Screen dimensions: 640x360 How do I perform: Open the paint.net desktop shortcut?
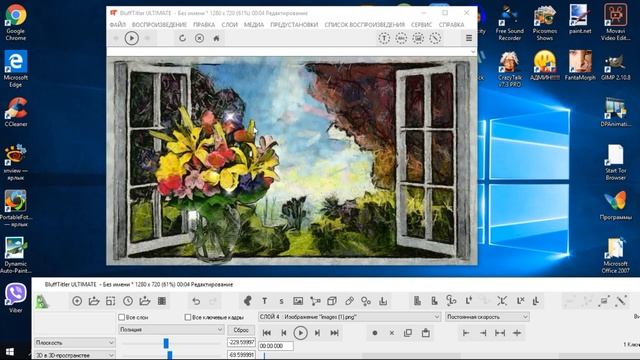click(x=580, y=19)
